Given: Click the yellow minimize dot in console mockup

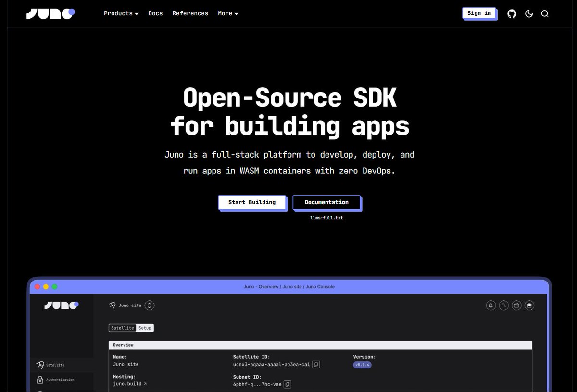Looking at the screenshot, I should point(46,287).
